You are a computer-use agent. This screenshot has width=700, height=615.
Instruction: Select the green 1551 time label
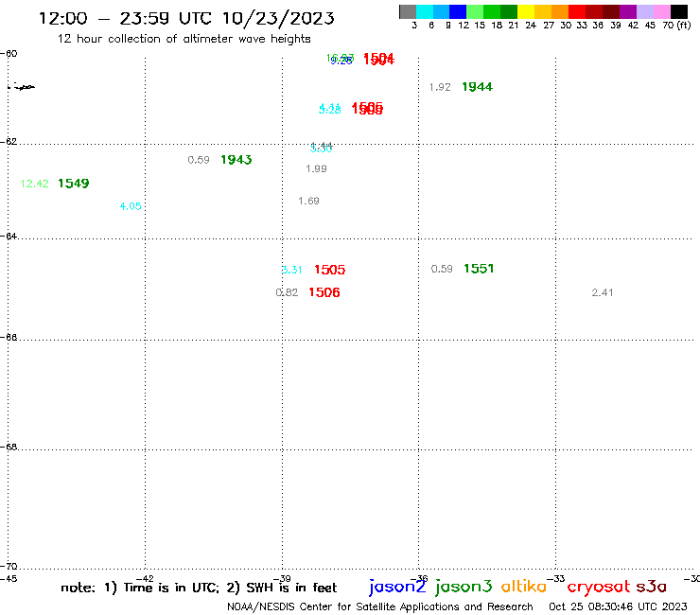(x=479, y=269)
